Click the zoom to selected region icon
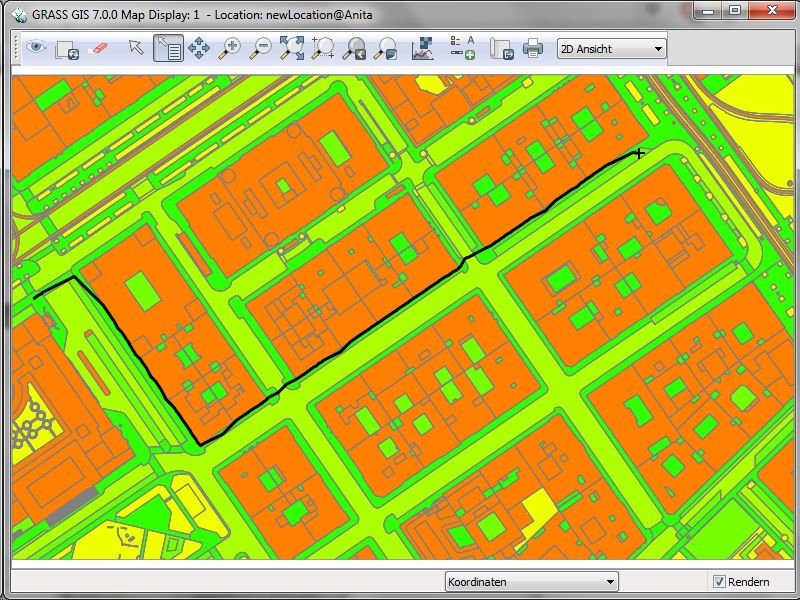Screen dimensions: 800x600 [x=323, y=48]
